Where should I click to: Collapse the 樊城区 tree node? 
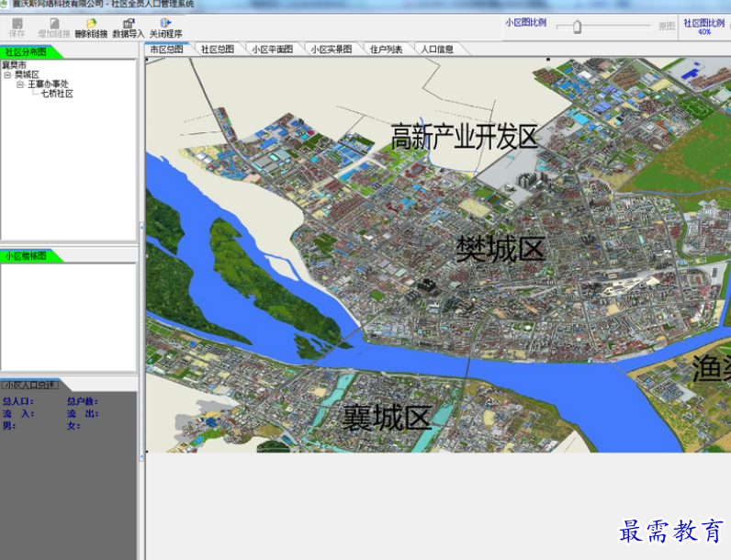coord(7,74)
